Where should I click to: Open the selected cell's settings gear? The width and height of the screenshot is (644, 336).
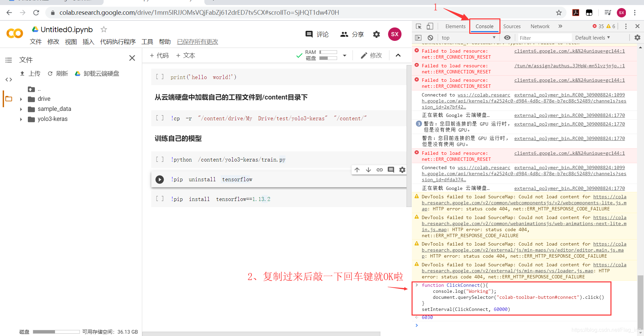click(402, 170)
